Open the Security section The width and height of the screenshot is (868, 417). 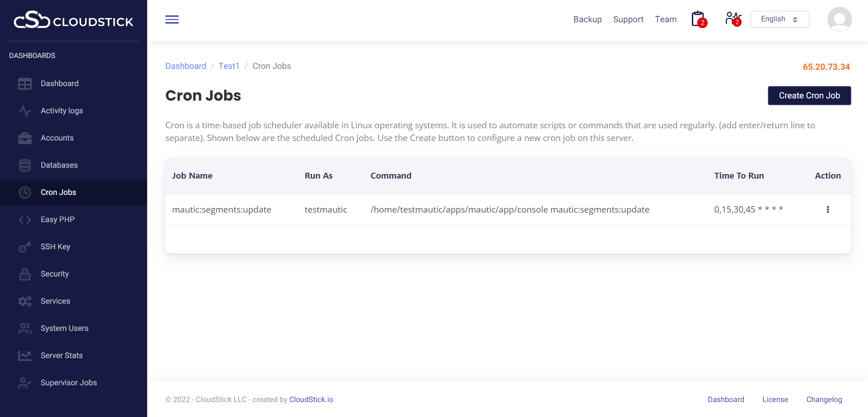pyautogui.click(x=54, y=274)
